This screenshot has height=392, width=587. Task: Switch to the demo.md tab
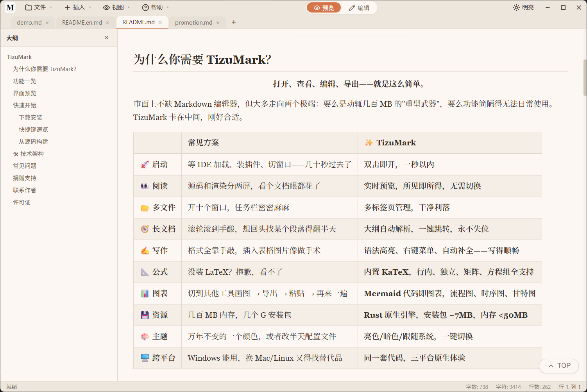[x=29, y=23]
